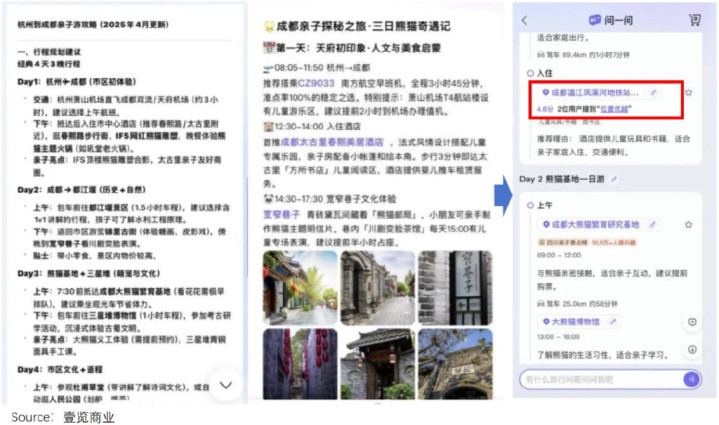Open the purple wall red lanterns photo
This screenshot has width=719, height=425.
[x=300, y=364]
